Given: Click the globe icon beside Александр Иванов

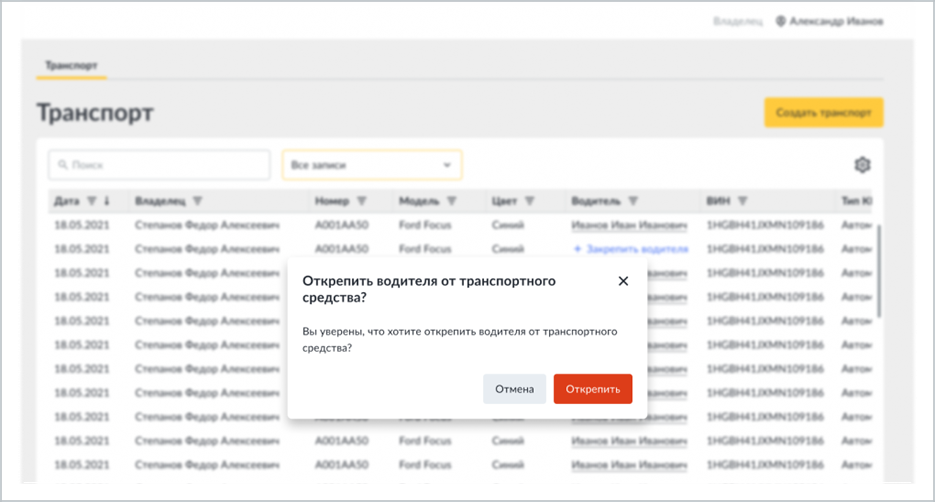Looking at the screenshot, I should 780,21.
